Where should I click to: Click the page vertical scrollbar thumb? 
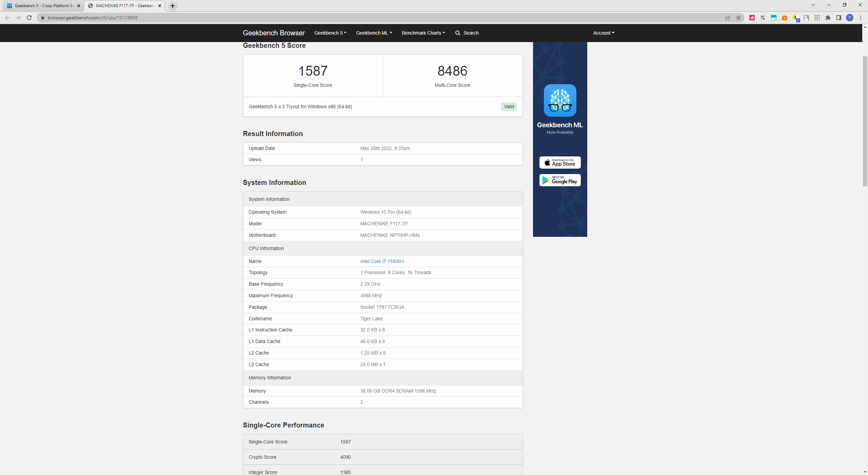[x=865, y=121]
